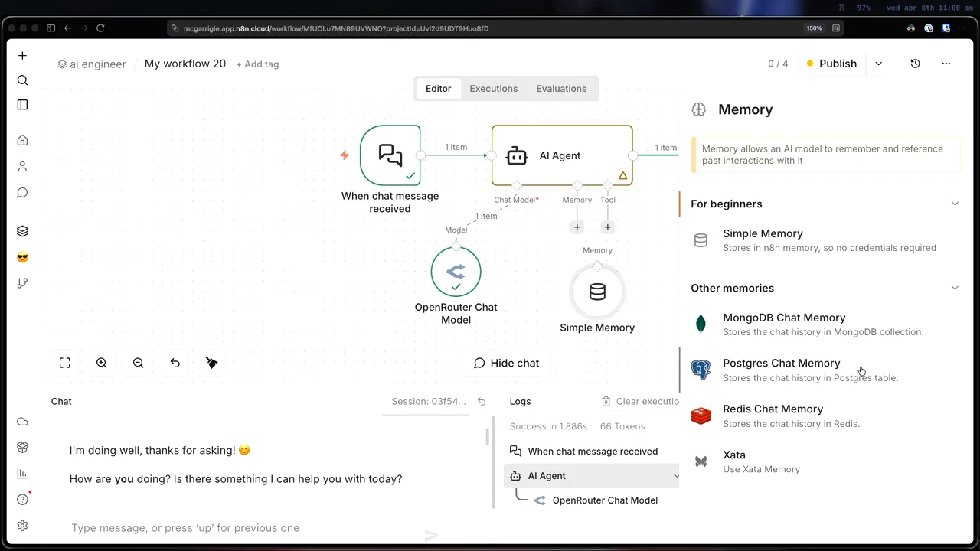Screen dimensions: 980x551
Task: Click the 150% browser zoom indicator
Action: 814,28
